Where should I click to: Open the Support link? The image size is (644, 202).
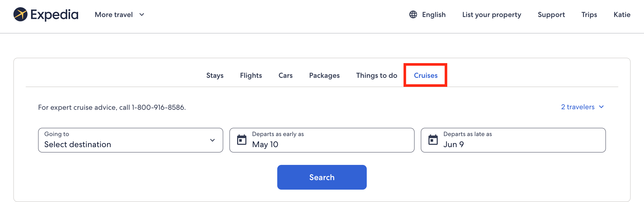tap(551, 15)
